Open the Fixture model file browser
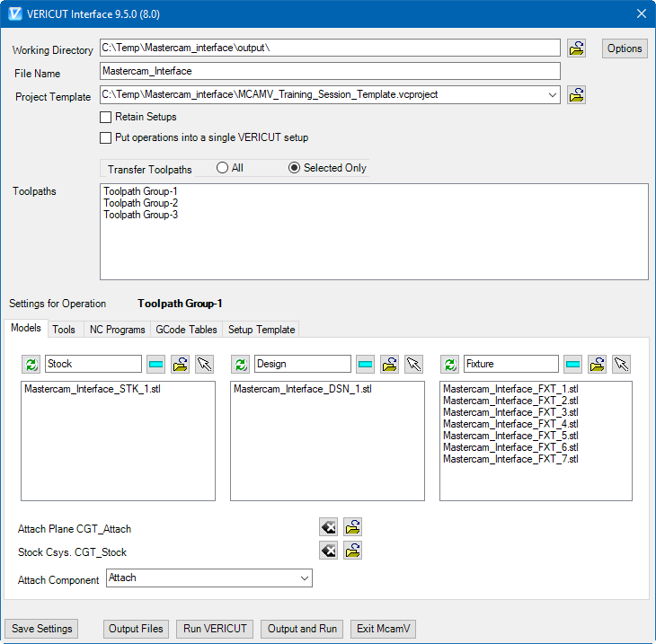 click(597, 365)
